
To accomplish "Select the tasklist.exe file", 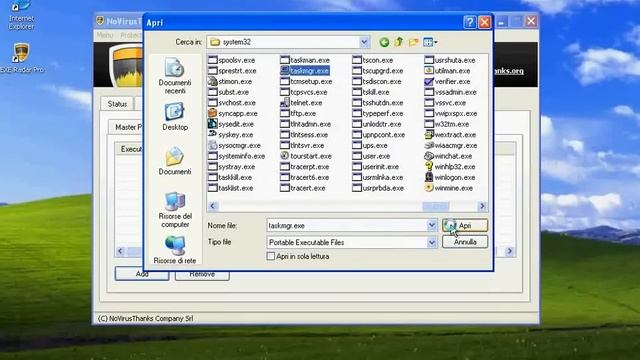I will [x=231, y=188].
